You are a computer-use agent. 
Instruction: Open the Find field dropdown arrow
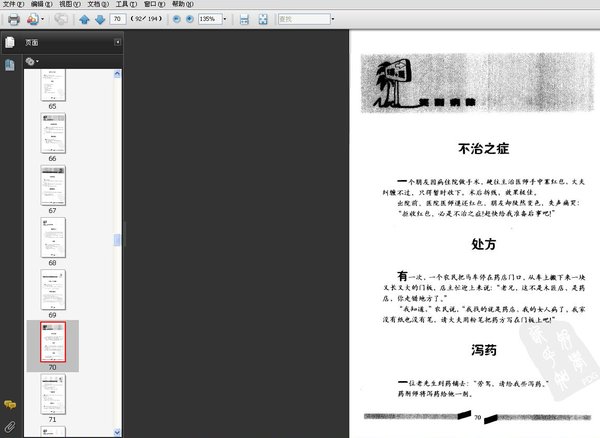pos(333,19)
